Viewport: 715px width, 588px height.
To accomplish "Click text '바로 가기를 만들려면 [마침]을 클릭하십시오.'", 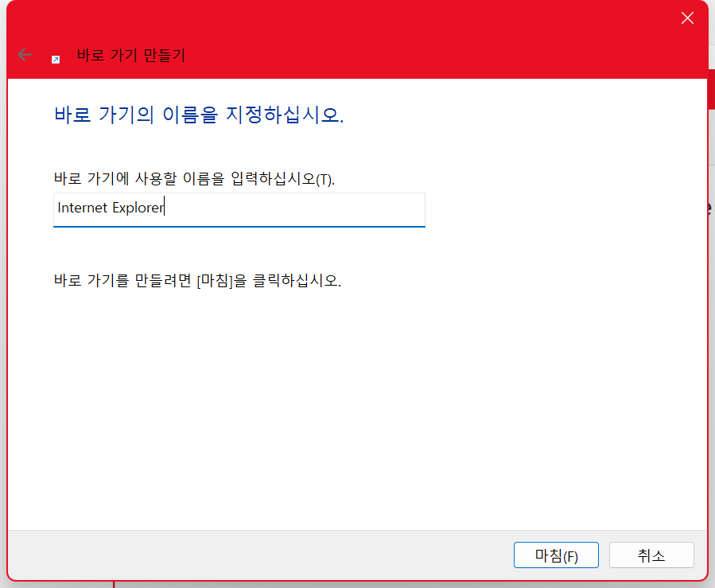I will pyautogui.click(x=197, y=280).
